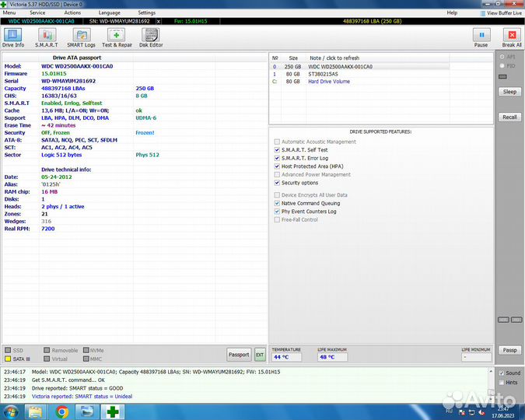
Task: Toggle Automatic Acoustic Management checkbox
Action: [x=277, y=142]
